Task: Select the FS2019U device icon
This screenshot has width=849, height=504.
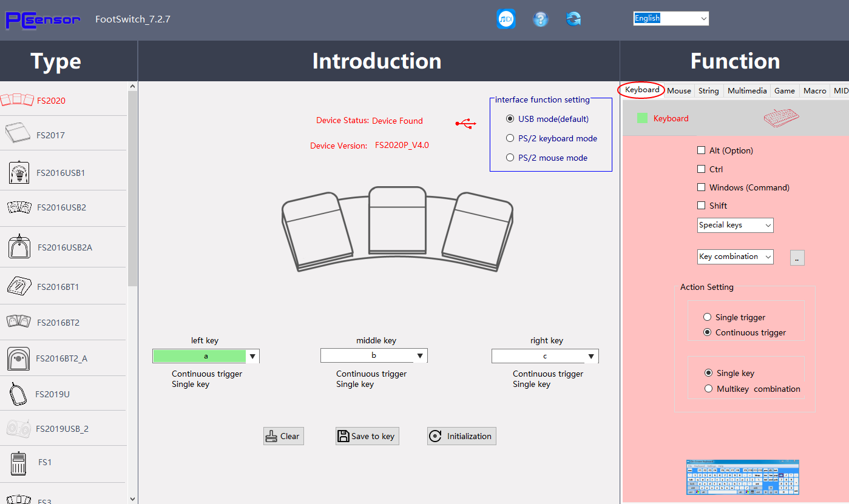Action: click(x=19, y=394)
